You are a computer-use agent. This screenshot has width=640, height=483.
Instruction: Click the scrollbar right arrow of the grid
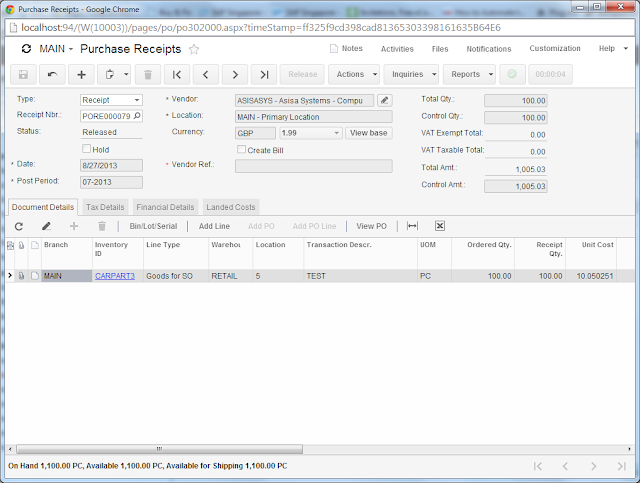tap(629, 449)
